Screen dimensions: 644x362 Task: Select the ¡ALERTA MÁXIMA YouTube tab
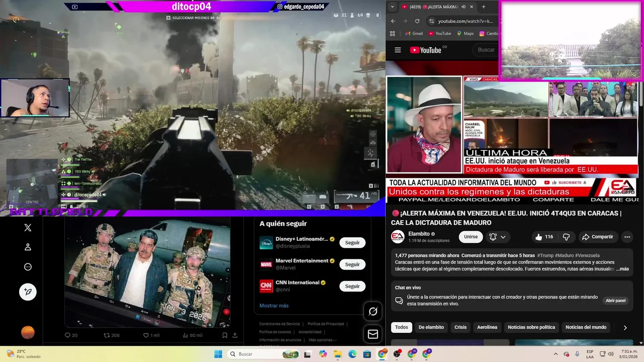tap(437, 7)
